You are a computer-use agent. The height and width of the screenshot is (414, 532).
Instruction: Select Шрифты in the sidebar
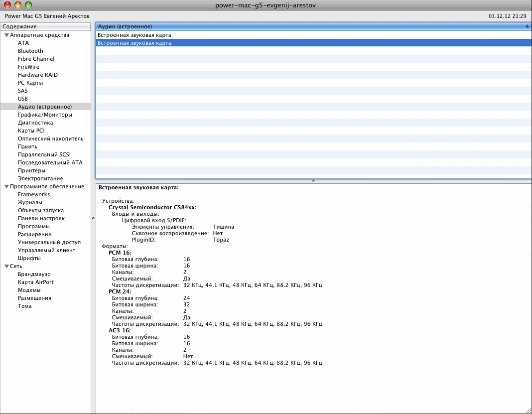pyautogui.click(x=29, y=258)
